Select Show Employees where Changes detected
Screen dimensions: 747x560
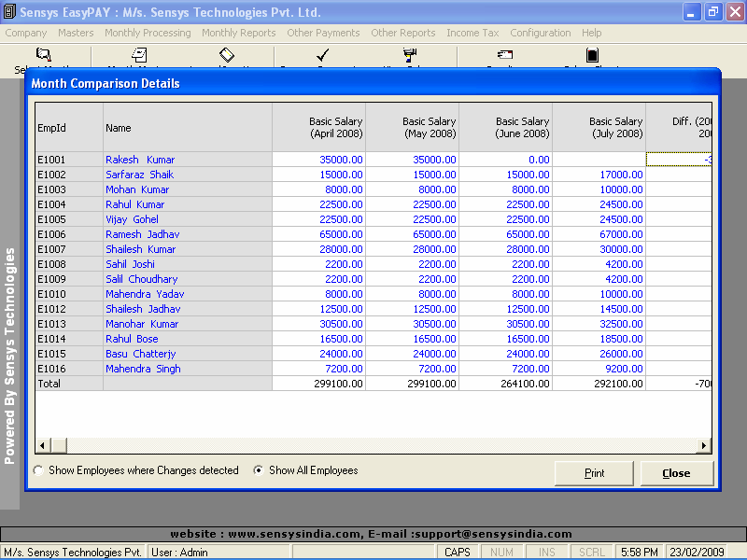(x=135, y=470)
